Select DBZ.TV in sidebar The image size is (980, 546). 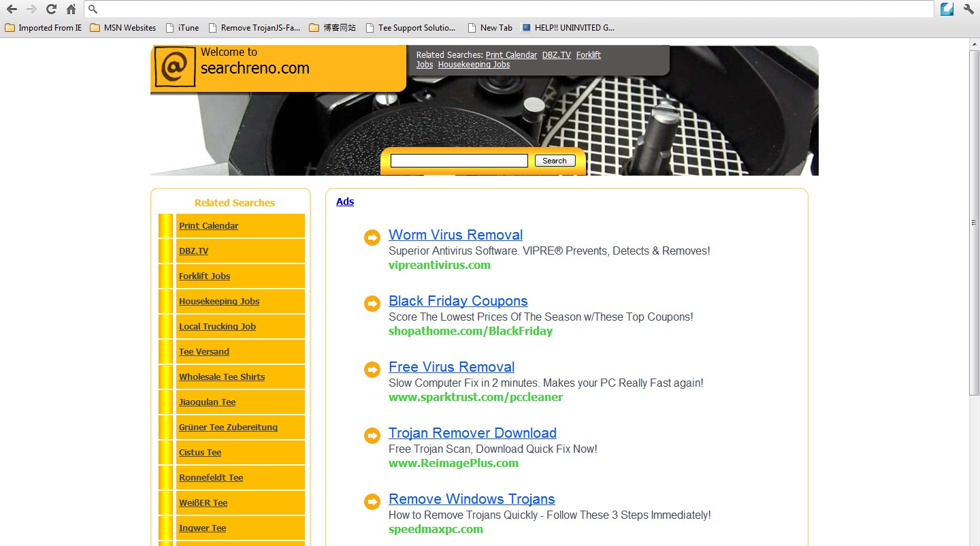193,251
